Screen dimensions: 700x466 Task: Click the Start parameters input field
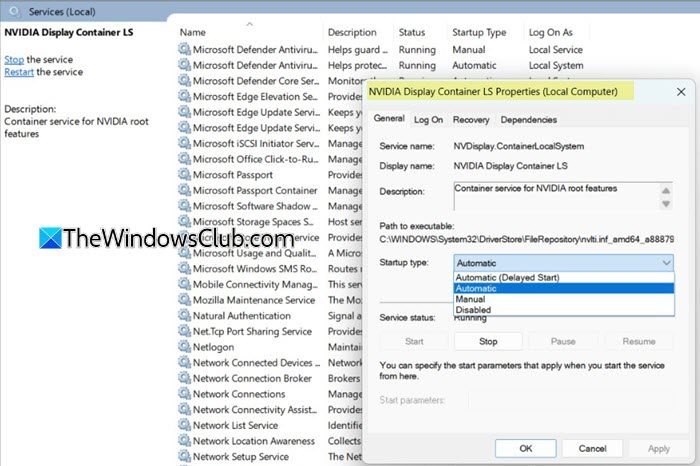(x=570, y=400)
